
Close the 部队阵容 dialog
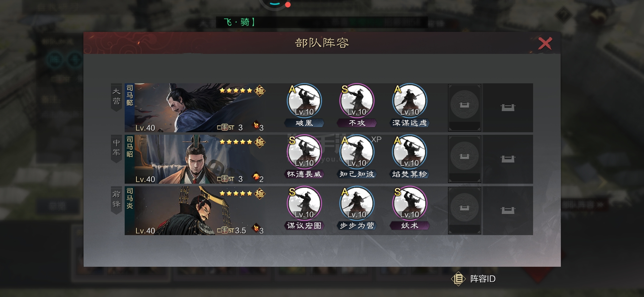[545, 43]
